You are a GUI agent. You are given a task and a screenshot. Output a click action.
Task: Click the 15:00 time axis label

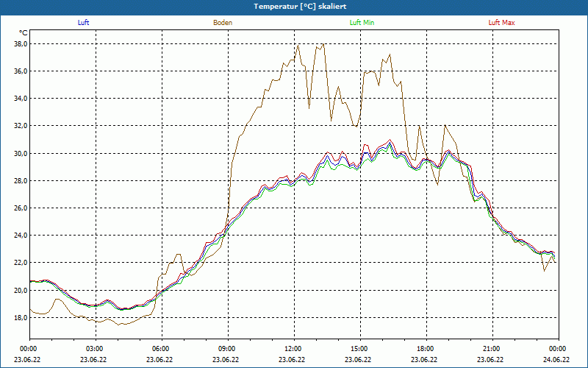click(x=359, y=349)
